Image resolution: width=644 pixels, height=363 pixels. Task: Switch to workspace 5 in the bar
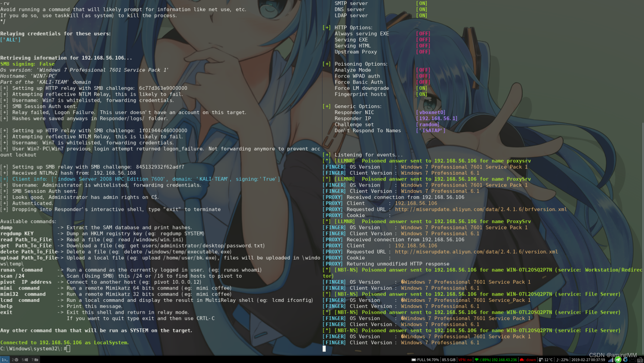coord(25,360)
